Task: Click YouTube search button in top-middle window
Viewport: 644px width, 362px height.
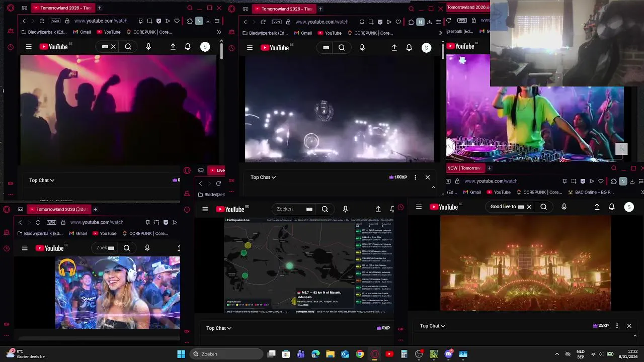Action: [x=342, y=48]
